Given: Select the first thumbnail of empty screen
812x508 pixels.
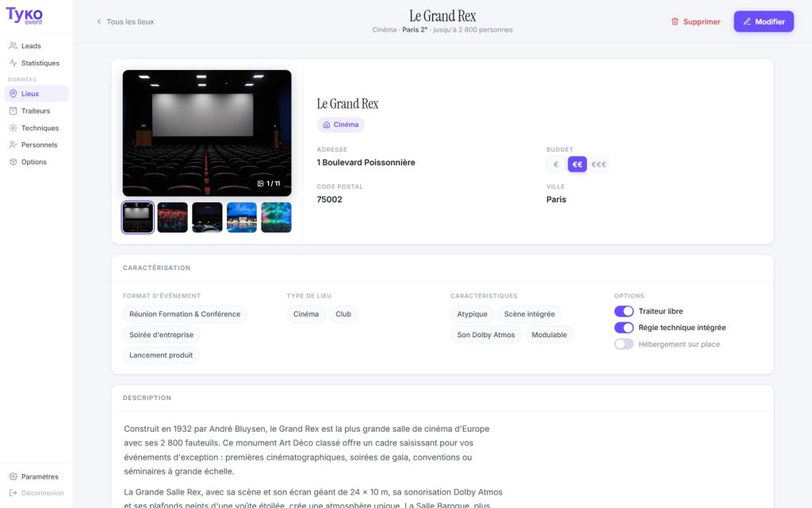Looking at the screenshot, I should (x=138, y=217).
